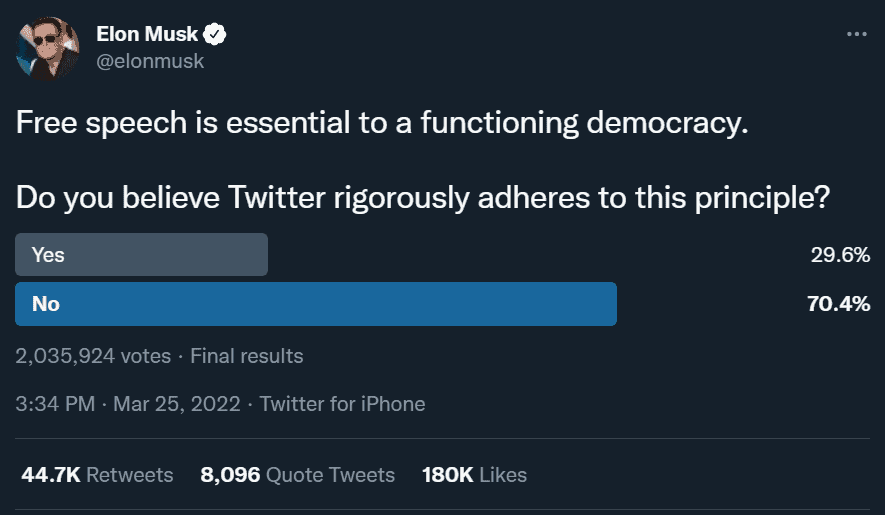Click the Mar 25, 2022 date
This screenshot has width=885, height=515.
click(177, 404)
